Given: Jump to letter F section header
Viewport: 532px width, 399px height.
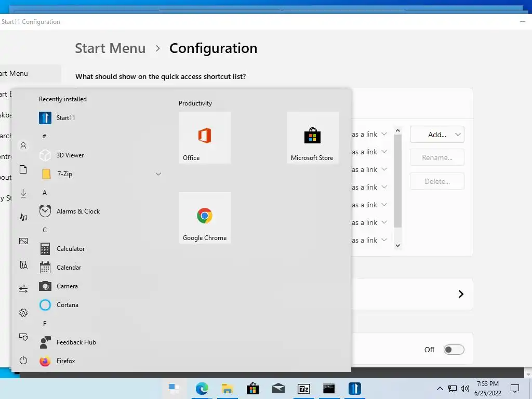Looking at the screenshot, I should point(45,324).
